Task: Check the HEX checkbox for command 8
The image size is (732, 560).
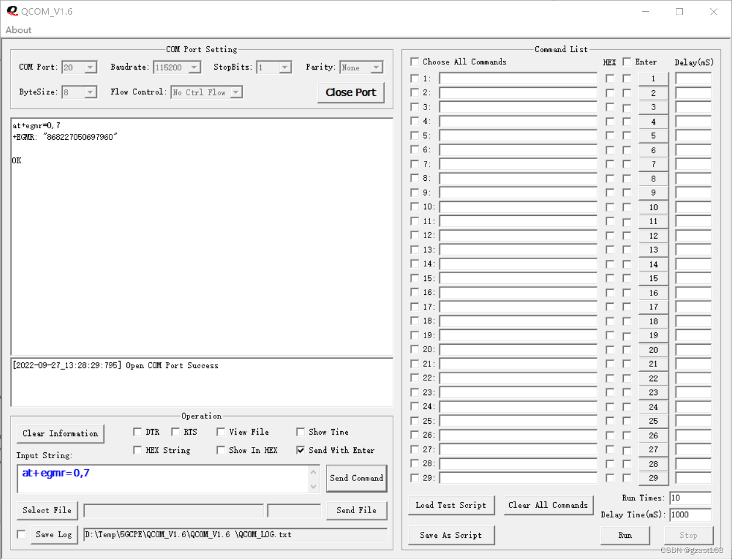Action: point(610,178)
